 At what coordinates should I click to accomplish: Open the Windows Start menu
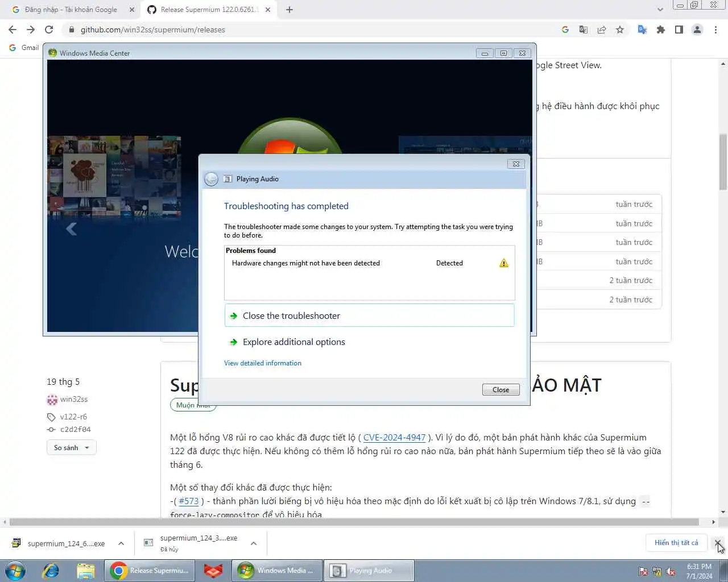[15, 571]
